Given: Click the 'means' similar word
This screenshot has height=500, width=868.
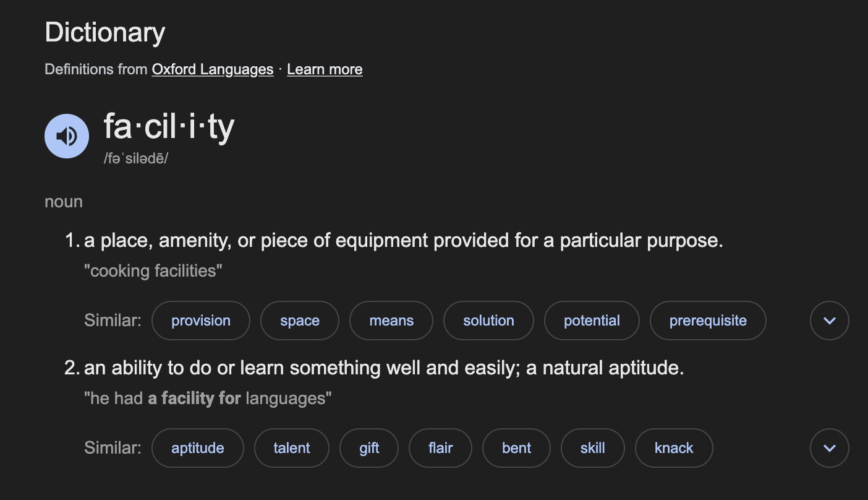Looking at the screenshot, I should 391,321.
